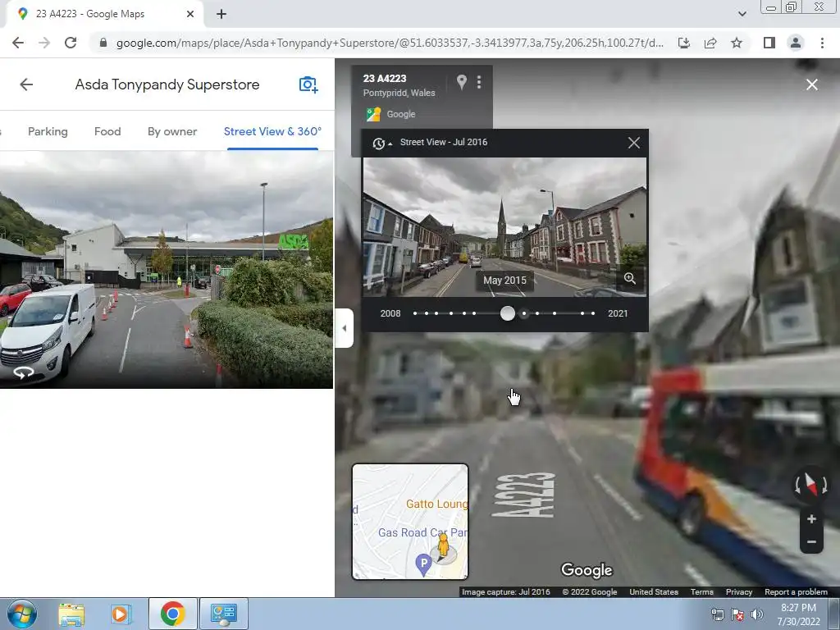The width and height of the screenshot is (840, 630).
Task: Switch to the By owner tab
Action: 172,131
